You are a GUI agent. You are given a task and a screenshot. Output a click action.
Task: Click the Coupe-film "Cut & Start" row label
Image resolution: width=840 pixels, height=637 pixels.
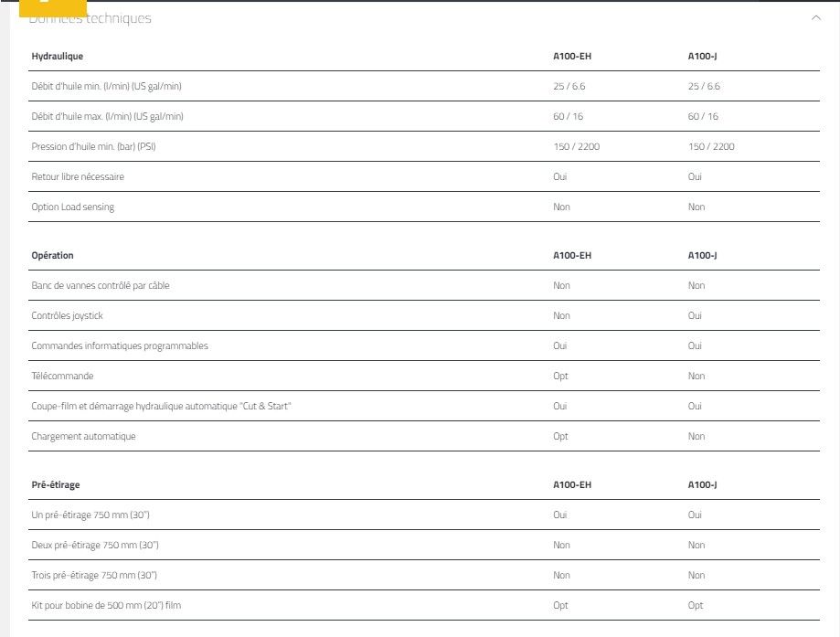161,407
